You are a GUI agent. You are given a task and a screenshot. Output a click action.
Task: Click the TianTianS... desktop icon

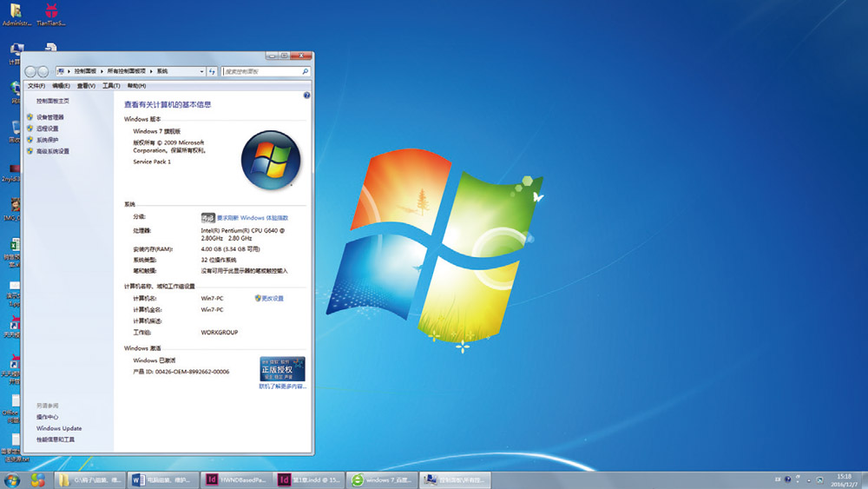tap(51, 15)
